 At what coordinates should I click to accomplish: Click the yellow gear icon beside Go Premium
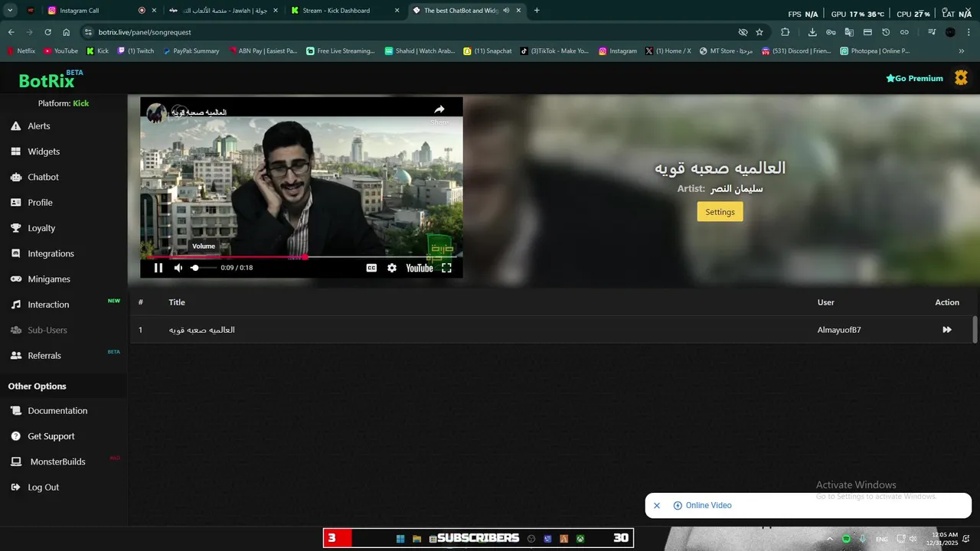961,78
